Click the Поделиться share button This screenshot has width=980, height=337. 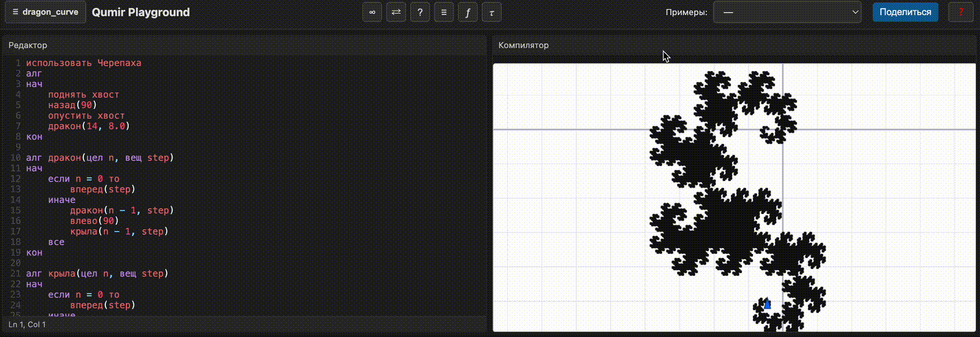905,12
